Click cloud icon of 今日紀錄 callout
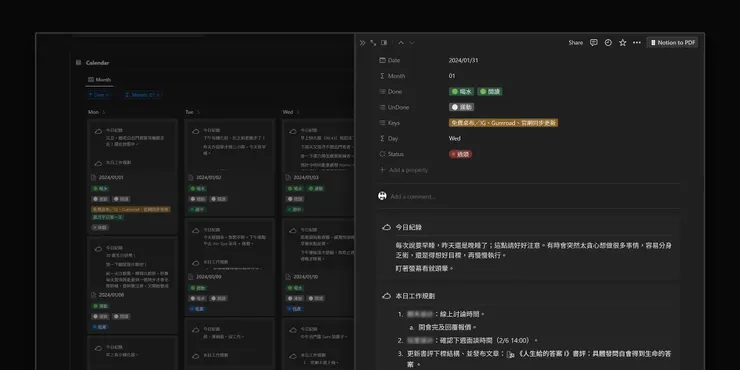 pyautogui.click(x=387, y=227)
